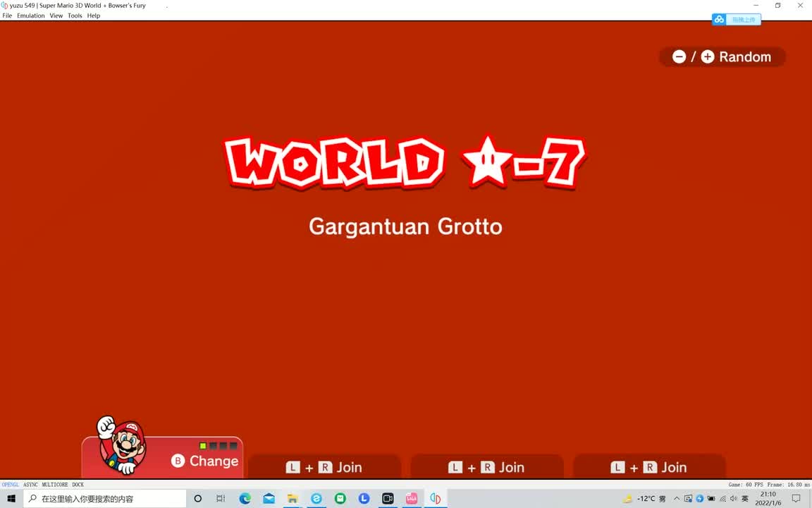812x508 pixels.
Task: Open the notification center icon
Action: tap(796, 499)
